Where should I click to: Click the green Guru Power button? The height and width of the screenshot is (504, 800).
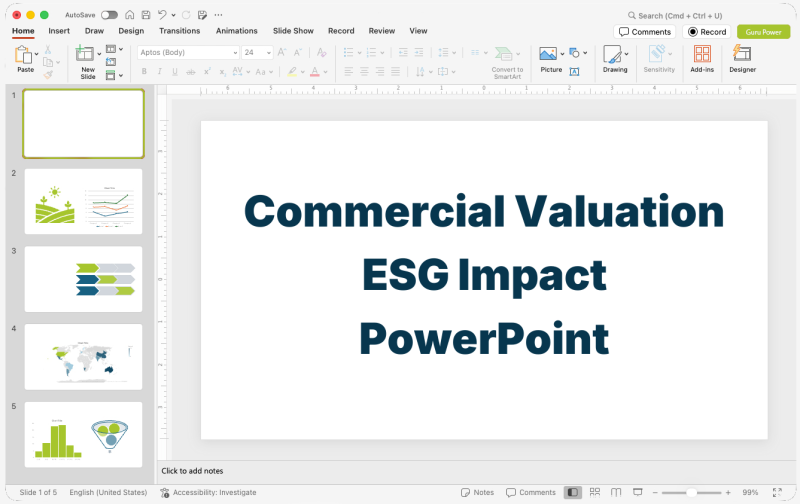pyautogui.click(x=763, y=32)
